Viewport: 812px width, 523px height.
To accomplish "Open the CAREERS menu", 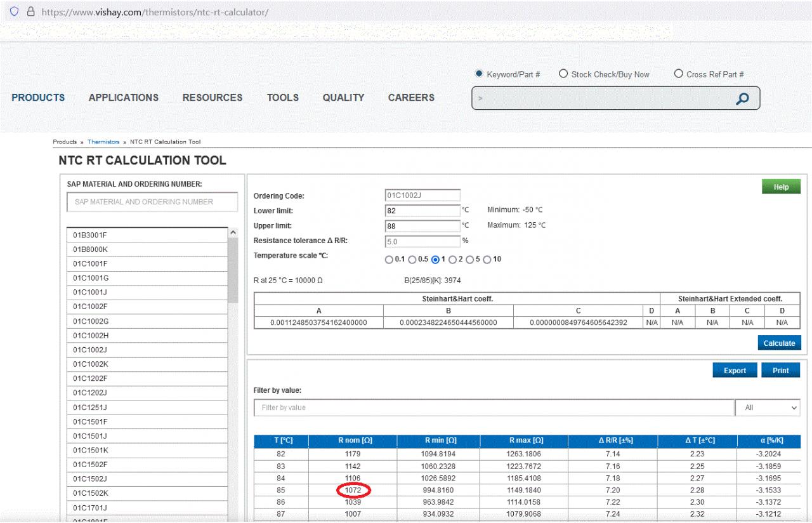I will point(411,98).
